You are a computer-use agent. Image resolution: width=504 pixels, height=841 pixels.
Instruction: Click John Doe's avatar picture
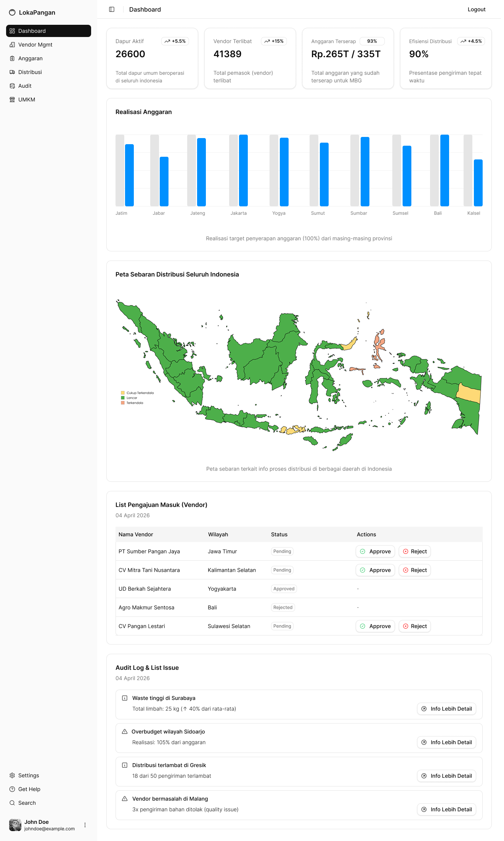15,825
